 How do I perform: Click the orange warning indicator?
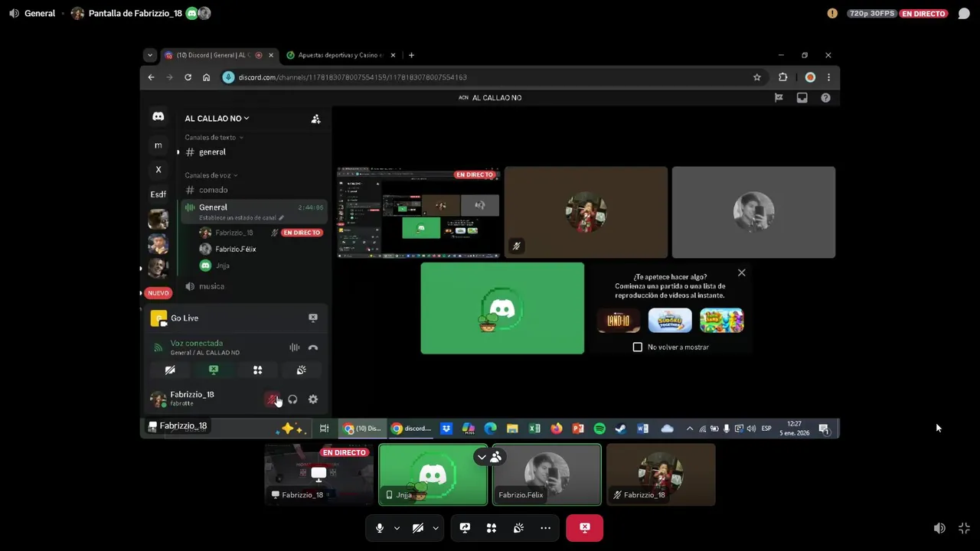[832, 13]
